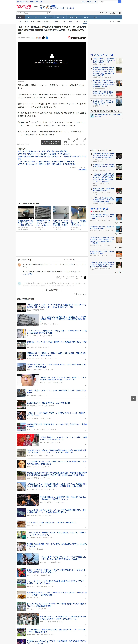Open the ランキング tab
The width and height of the screenshot is (138, 644).
(x=86, y=17)
